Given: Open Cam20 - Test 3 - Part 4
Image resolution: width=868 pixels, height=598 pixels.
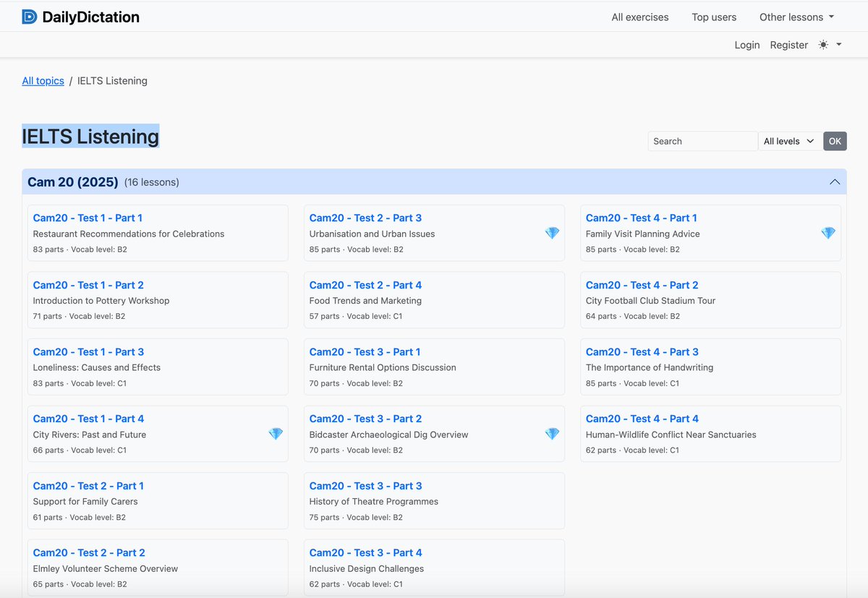Looking at the screenshot, I should [x=365, y=552].
